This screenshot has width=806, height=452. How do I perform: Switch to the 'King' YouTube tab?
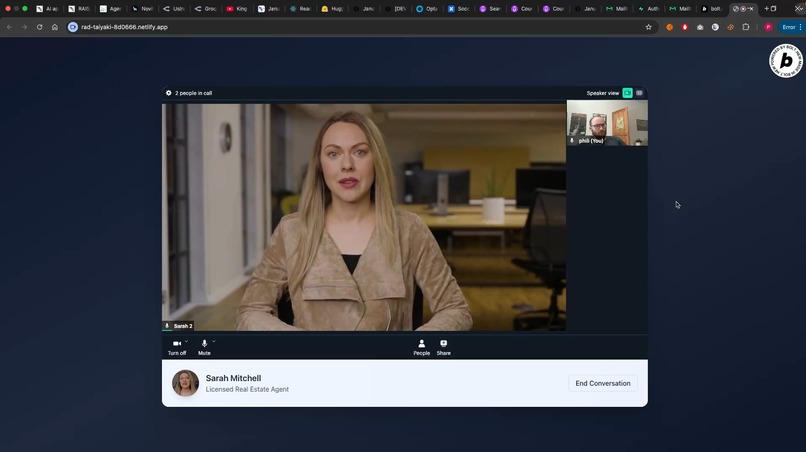(237, 9)
